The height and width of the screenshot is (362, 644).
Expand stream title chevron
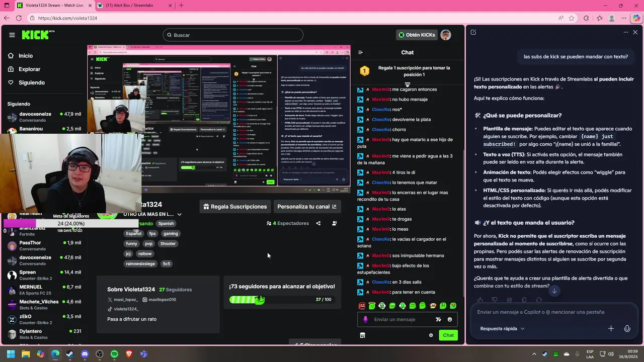pyautogui.click(x=179, y=214)
